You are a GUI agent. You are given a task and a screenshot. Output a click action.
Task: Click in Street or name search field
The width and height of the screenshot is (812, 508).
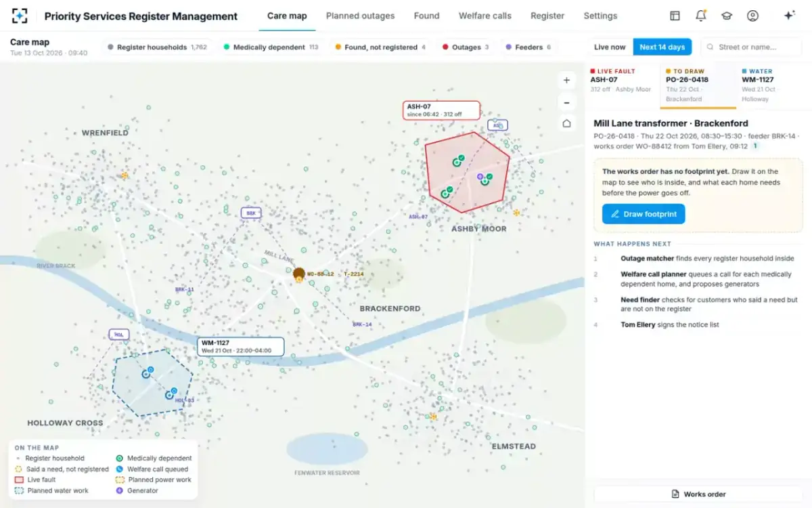(x=751, y=47)
